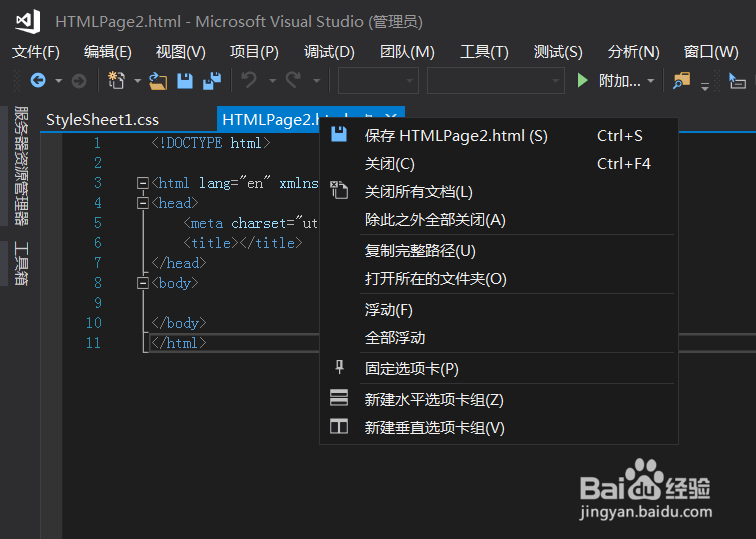Click line number 9 in the gutter
Screen dimensions: 756x539
point(97,303)
